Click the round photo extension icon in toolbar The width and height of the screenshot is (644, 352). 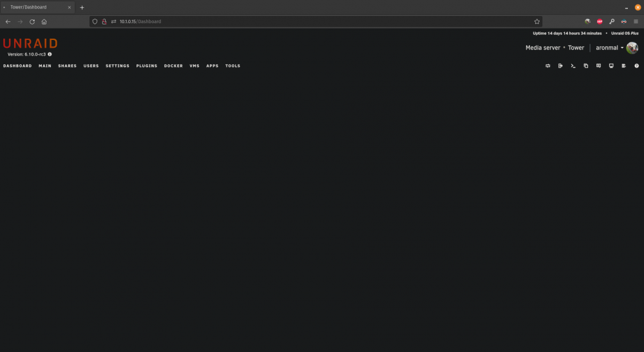[588, 22]
